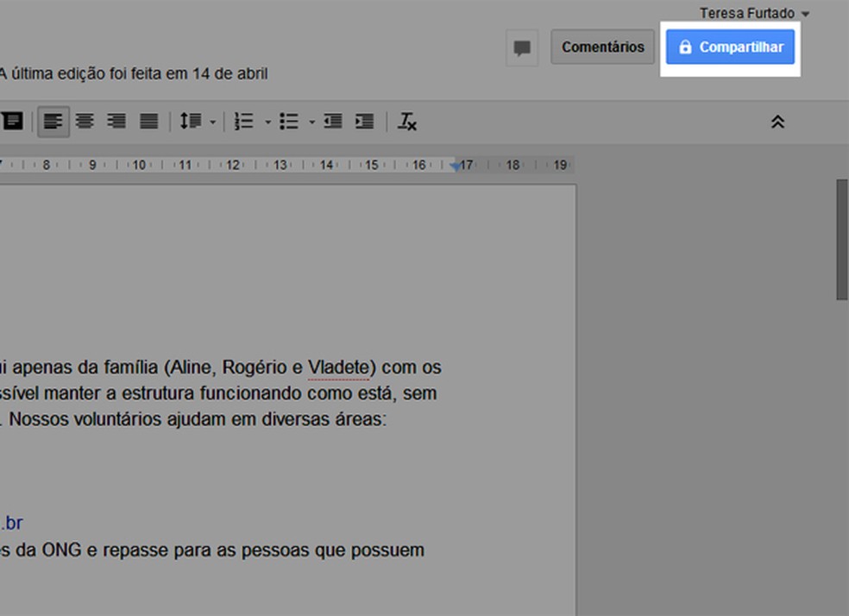Click the Compartilhar button
This screenshot has height=616, width=849.
click(730, 47)
